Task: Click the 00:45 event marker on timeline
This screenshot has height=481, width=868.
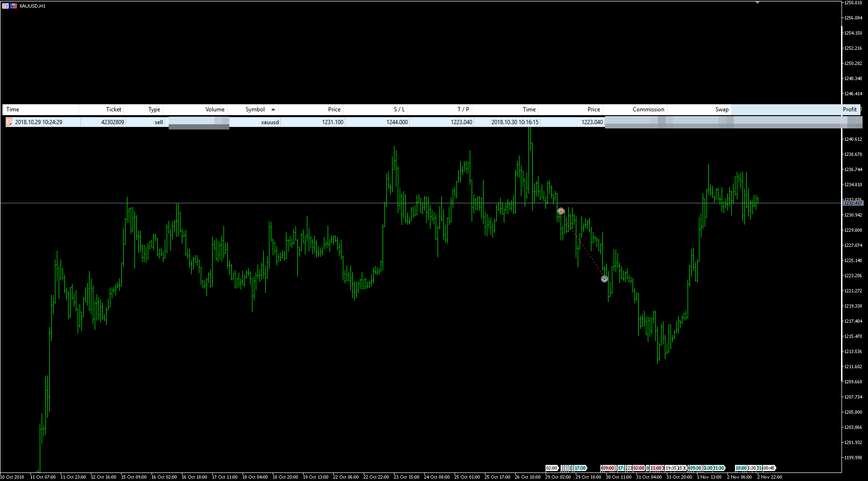Action: 769,468
